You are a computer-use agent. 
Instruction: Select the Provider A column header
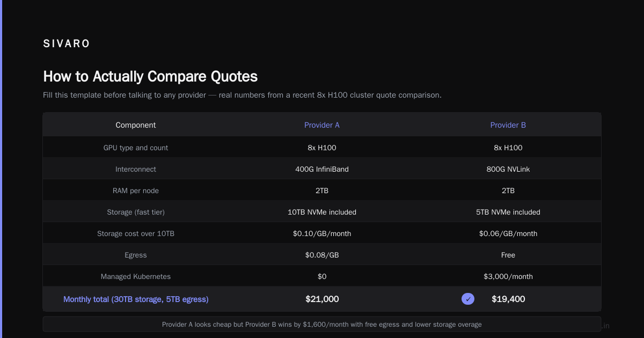coord(322,125)
